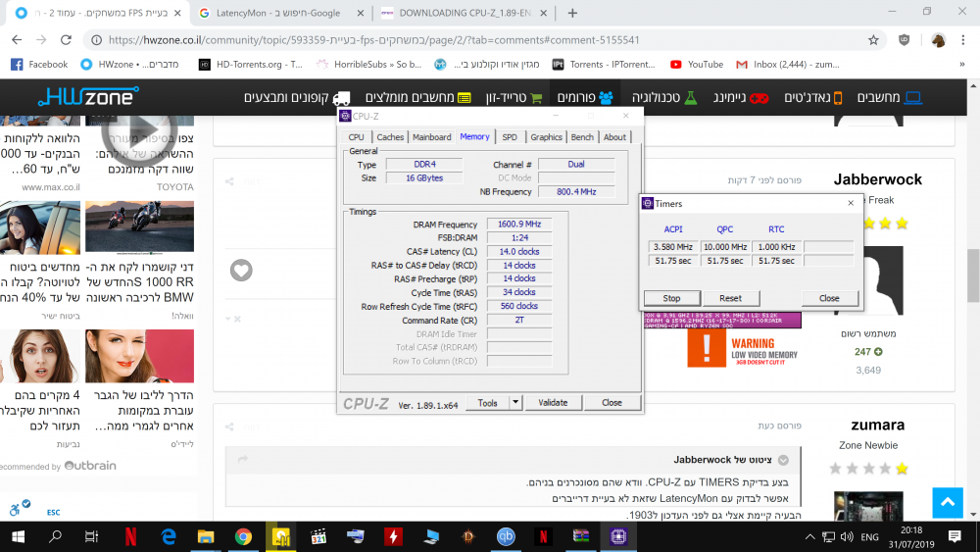Launch Netflix from the taskbar
Viewport: 980px width, 552px height.
click(130, 536)
